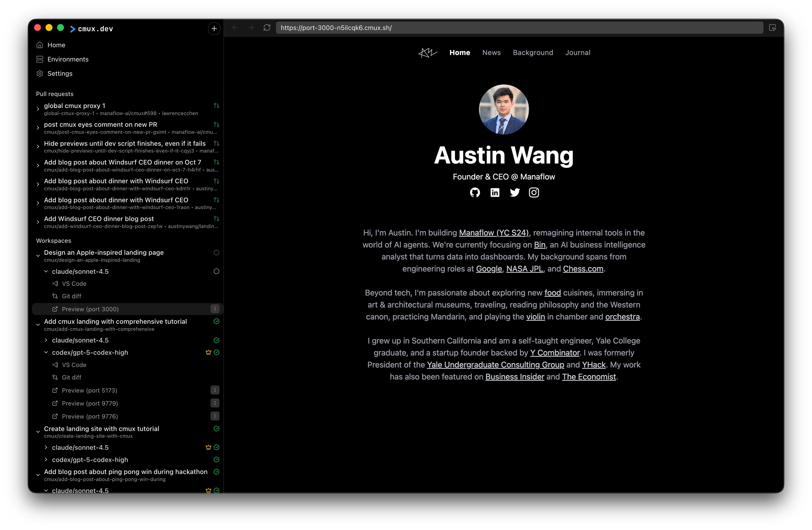Open VS Code under claude/sonnet-4.5
The height and width of the screenshot is (530, 812).
point(74,283)
